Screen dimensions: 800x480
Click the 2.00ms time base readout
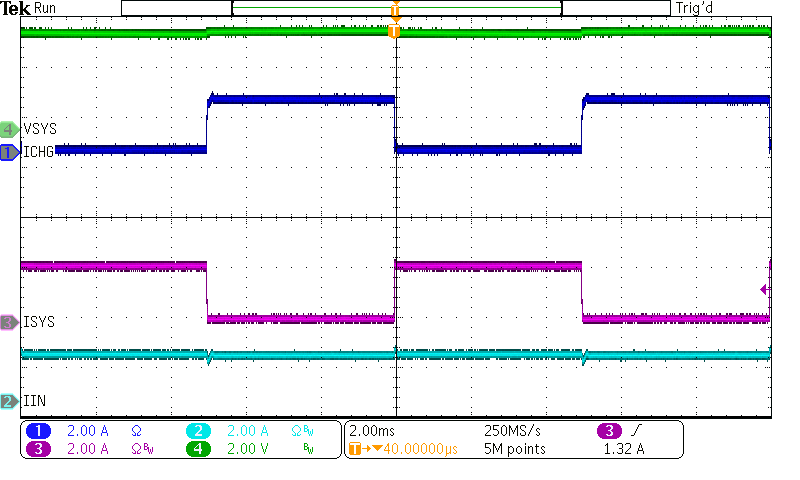[x=372, y=430]
